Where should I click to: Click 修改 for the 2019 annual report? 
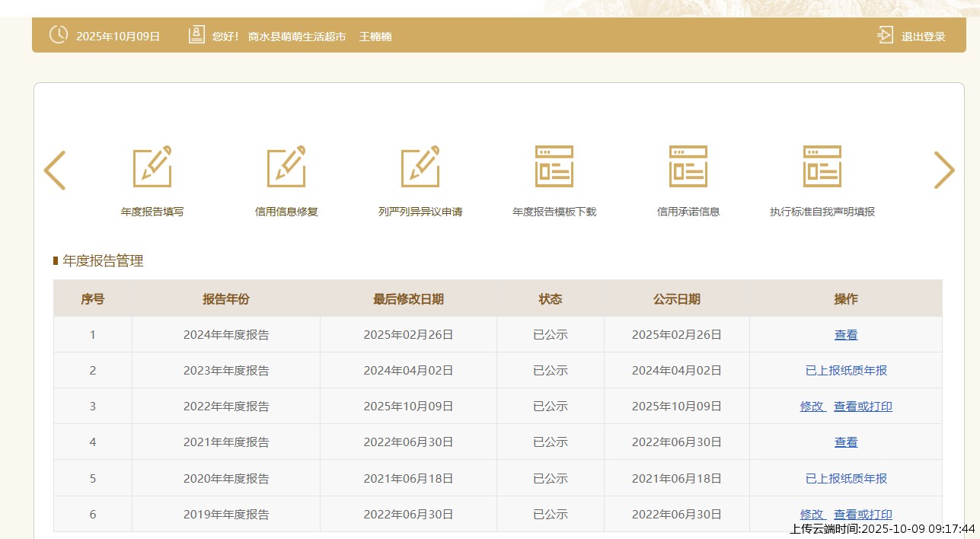[x=812, y=515]
